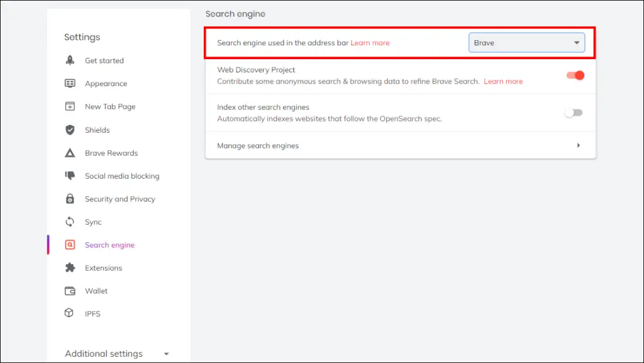The image size is (644, 363).
Task: Open the Appearance icon in sidebar
Action: click(x=70, y=84)
